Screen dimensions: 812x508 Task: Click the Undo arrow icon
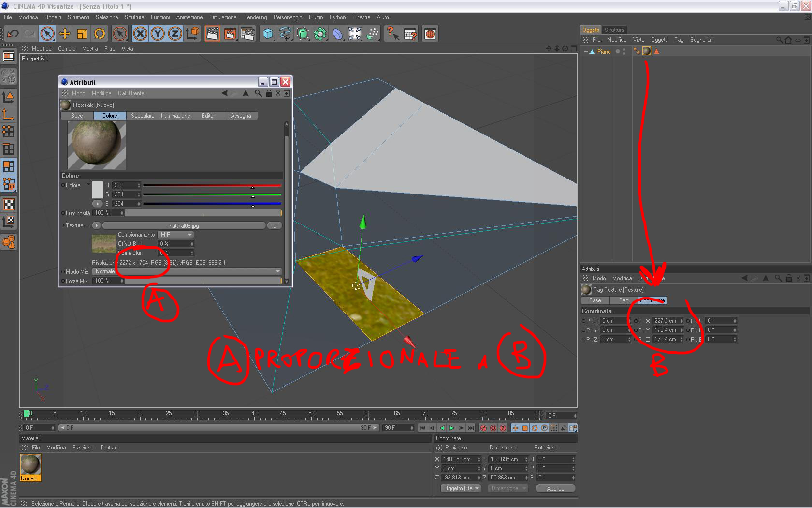point(13,34)
